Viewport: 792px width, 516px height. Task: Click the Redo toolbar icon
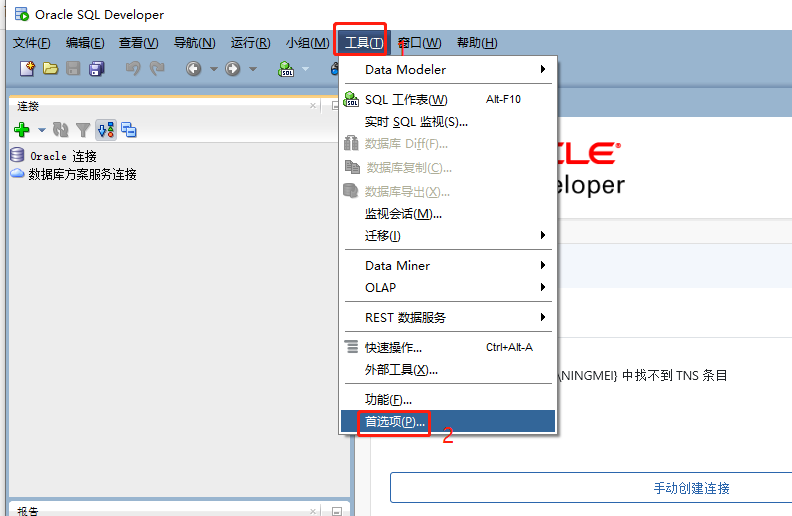(157, 68)
